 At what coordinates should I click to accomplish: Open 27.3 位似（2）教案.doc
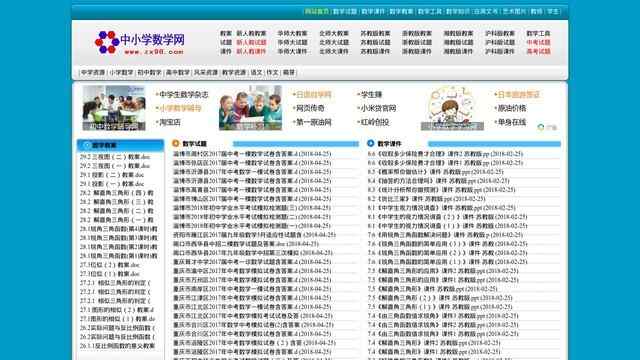pos(109,265)
